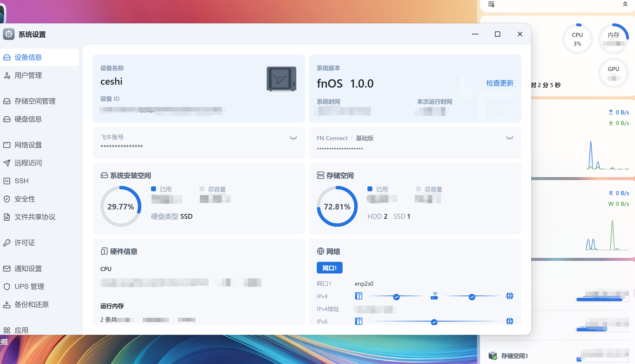This screenshot has width=635, height=364.
Task: Open 文件共享协议 settings
Action: [x=35, y=217]
